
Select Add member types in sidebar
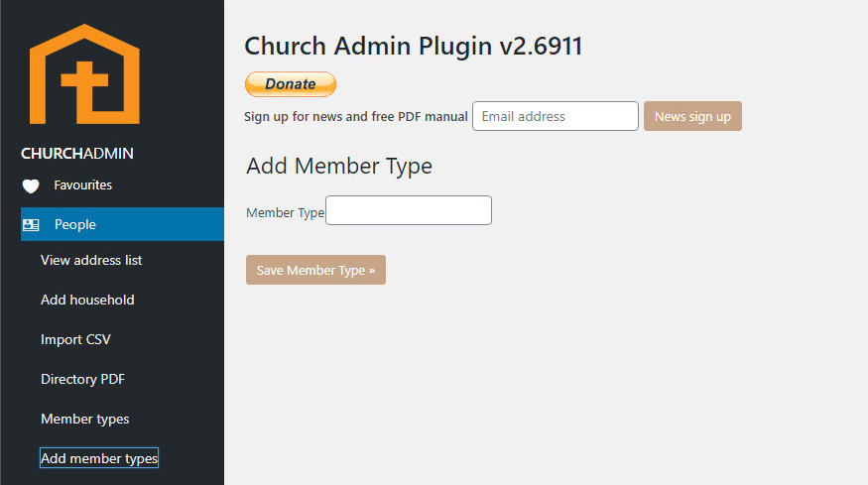[x=99, y=458]
